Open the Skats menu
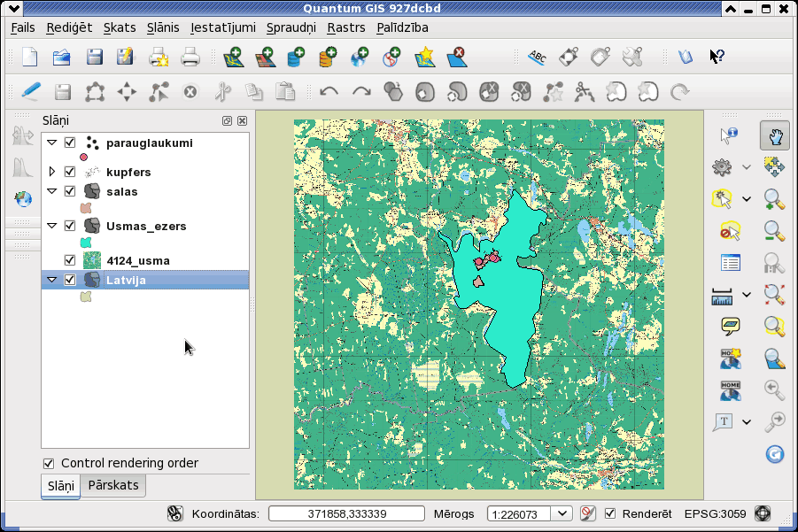Viewport: 798px width, 532px height. [120, 27]
